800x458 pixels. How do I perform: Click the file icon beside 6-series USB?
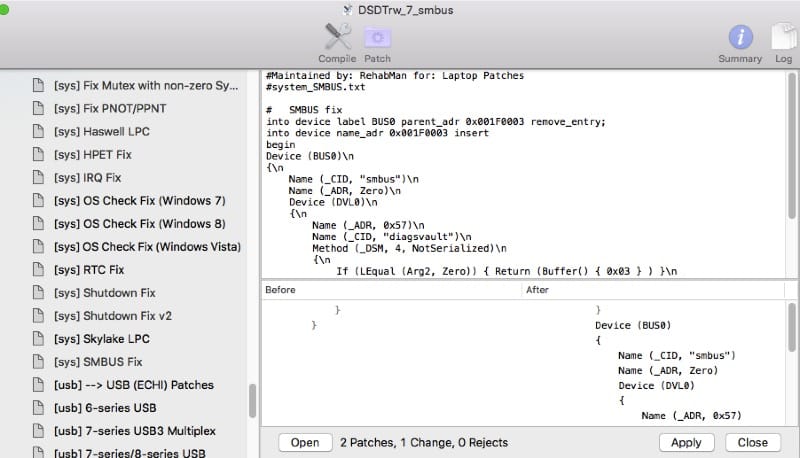click(39, 408)
